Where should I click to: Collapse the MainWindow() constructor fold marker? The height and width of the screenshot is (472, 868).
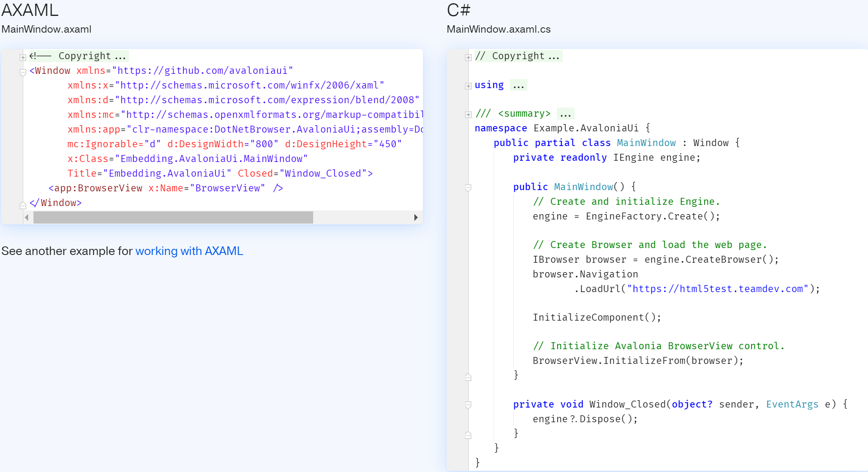(468, 188)
